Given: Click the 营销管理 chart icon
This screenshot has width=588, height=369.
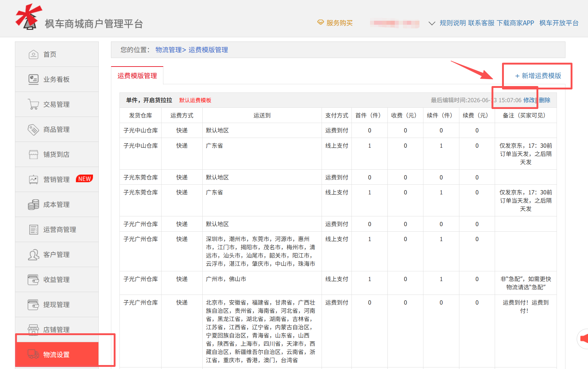Looking at the screenshot, I should [x=33, y=179].
